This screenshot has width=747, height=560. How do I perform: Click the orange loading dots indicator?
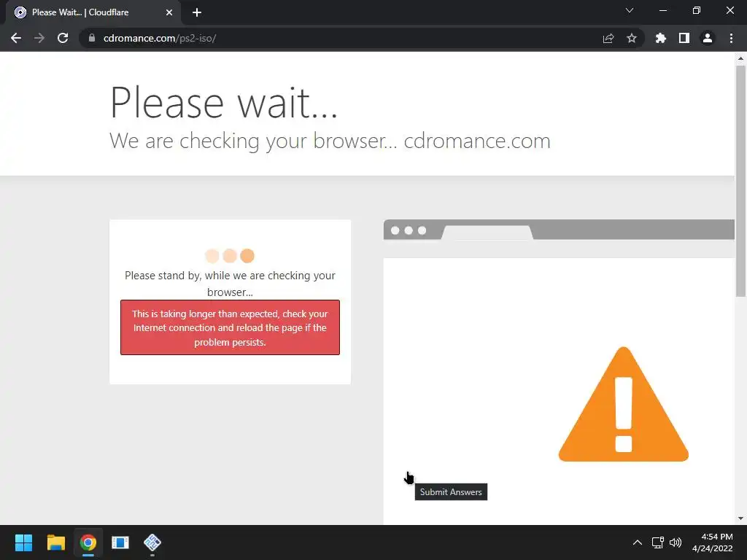coord(230,256)
